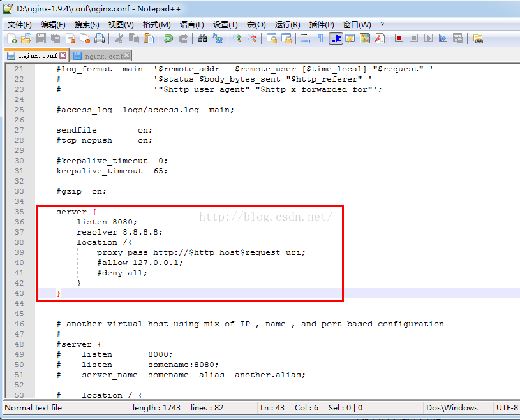Toggle word wrap in the toolbar
Viewport: 520px width, 420px height.
[x=306, y=38]
